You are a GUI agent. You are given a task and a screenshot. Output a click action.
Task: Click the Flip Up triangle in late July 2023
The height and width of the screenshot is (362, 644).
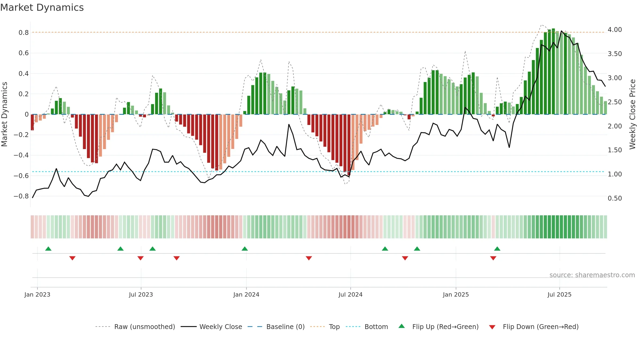(x=153, y=249)
